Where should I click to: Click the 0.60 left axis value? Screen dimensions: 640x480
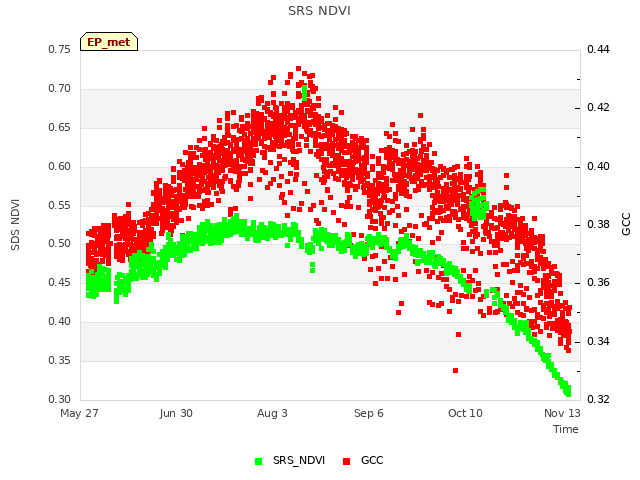(x=60, y=167)
